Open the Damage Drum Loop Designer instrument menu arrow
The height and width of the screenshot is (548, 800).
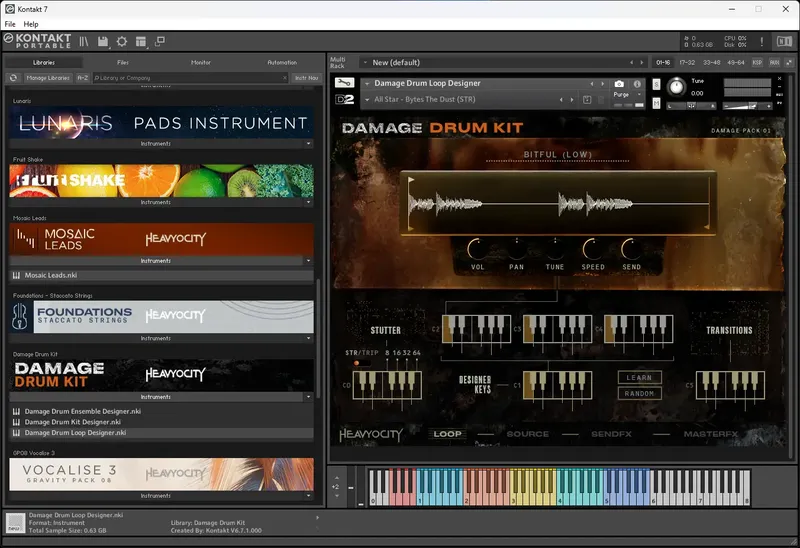point(367,84)
